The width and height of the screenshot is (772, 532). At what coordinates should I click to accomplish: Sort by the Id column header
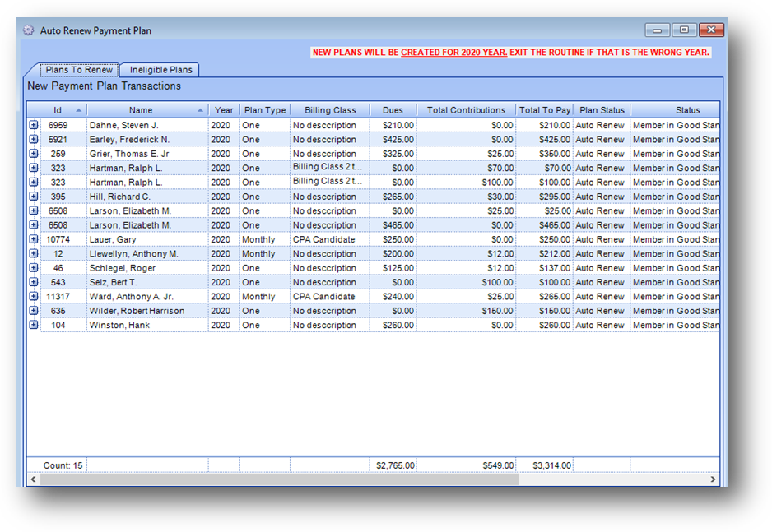pyautogui.click(x=57, y=110)
